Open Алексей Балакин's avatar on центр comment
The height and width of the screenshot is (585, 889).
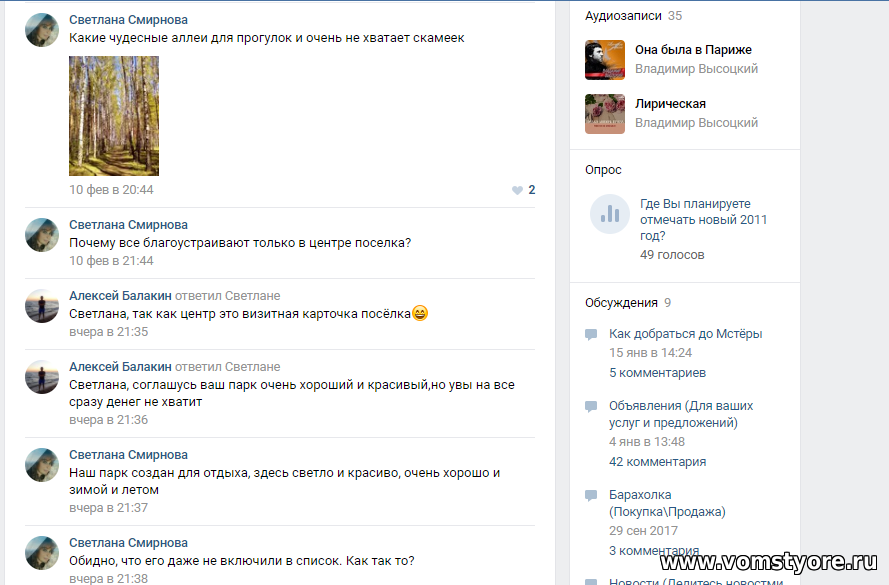click(x=42, y=306)
